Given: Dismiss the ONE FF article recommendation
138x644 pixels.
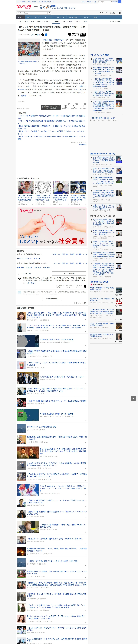Looking at the screenshot, I should point(86,406).
